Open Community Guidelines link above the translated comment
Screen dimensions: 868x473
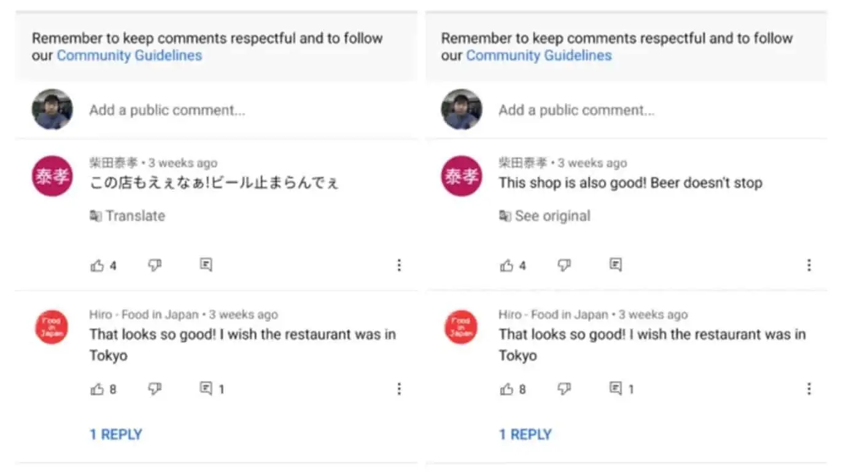click(x=539, y=56)
